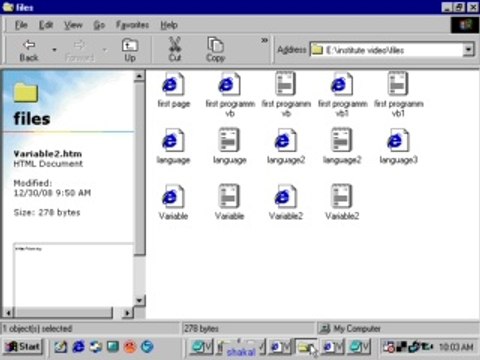Copy the selected file using Copy
480x360 pixels.
215,50
